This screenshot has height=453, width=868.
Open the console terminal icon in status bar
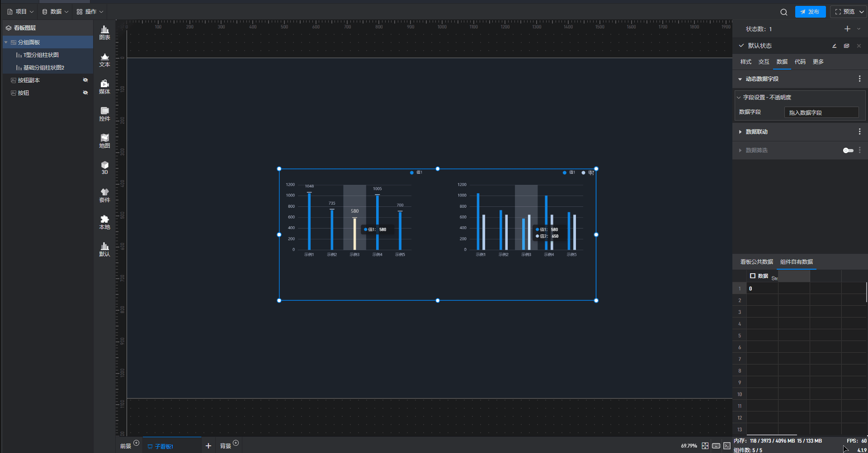pyautogui.click(x=726, y=446)
